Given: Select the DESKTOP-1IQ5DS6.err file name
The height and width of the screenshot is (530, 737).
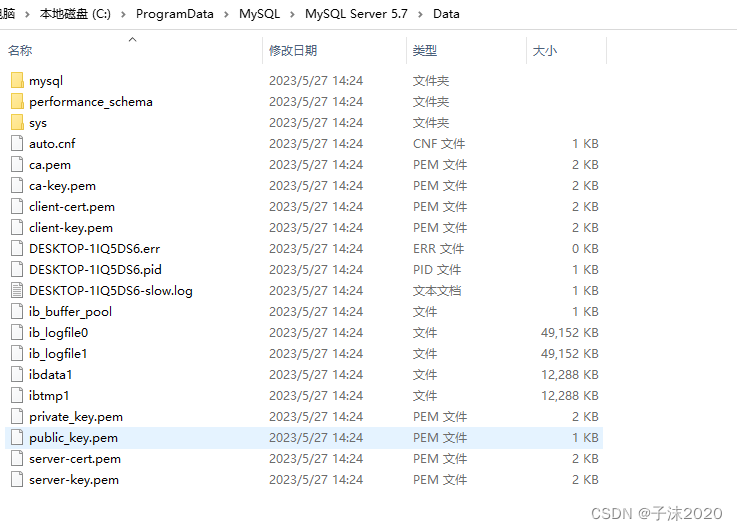Looking at the screenshot, I should point(94,249).
